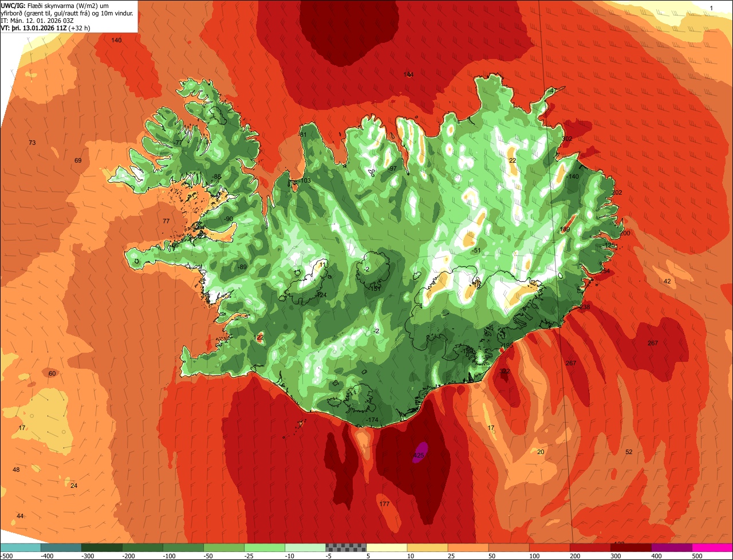Select the '73' value in the sea
Viewport: 733px width, 560px height.
[x=32, y=143]
